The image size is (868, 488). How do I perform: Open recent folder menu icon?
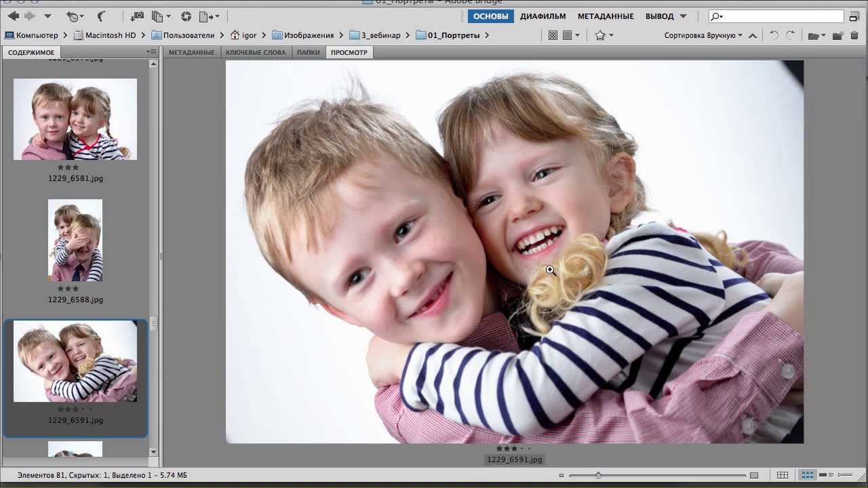coord(816,35)
